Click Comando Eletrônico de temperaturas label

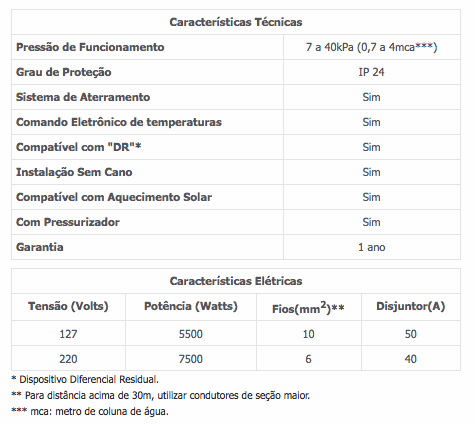[119, 122]
